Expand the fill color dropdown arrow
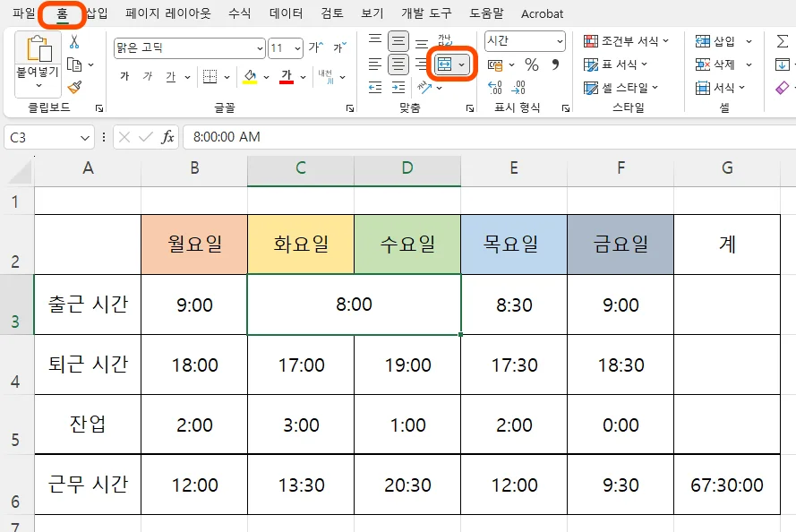 pyautogui.click(x=266, y=77)
